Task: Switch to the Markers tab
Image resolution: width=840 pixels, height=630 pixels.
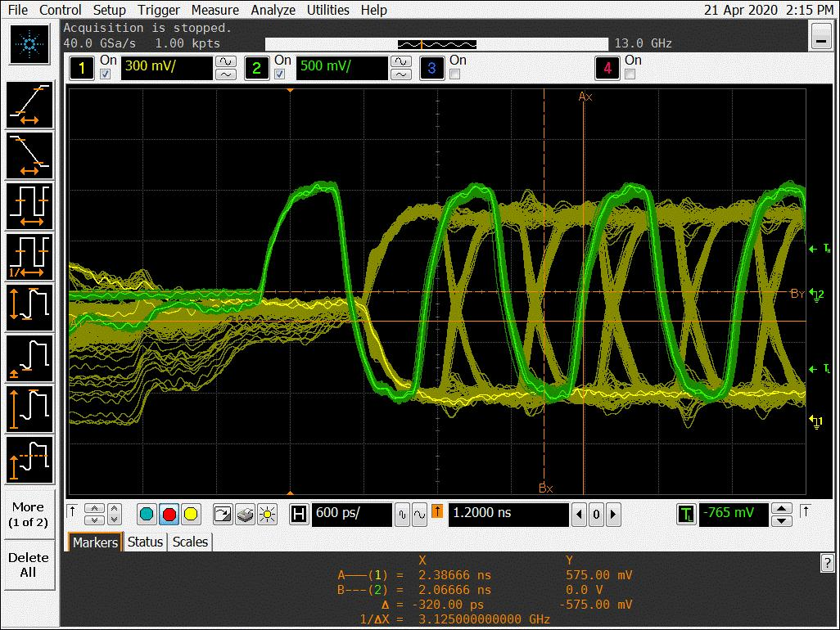Action: click(x=95, y=542)
